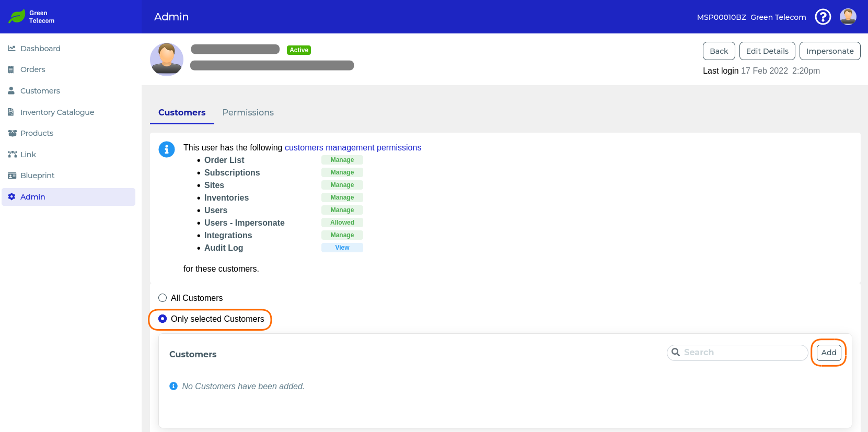Viewport: 868px width, 432px height.
Task: Click the info icon beside No Customers message
Action: tap(173, 386)
